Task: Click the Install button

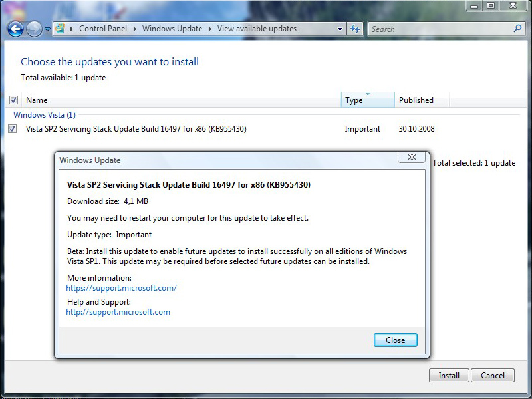Action: [x=449, y=376]
